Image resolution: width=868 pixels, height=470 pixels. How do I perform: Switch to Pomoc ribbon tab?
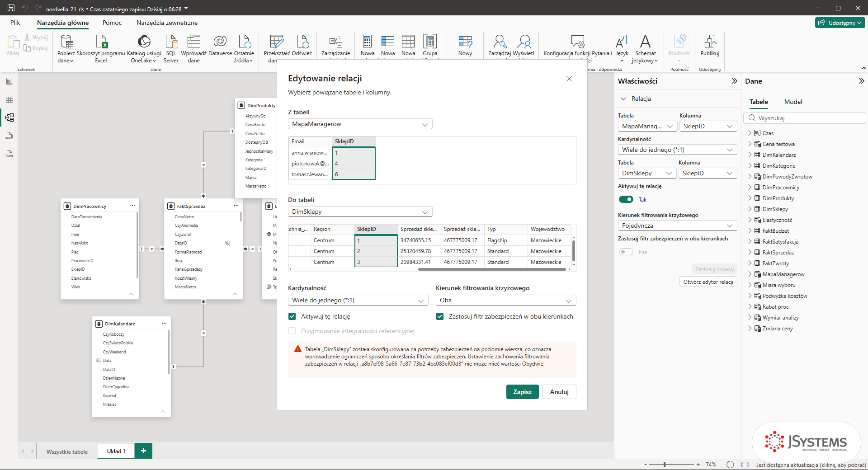[112, 23]
